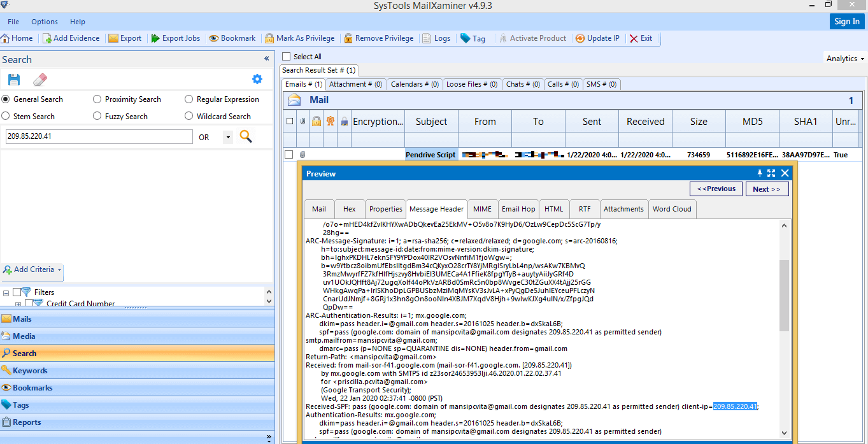Select Proximity Search radio button
Screen dimensions: 868x444
pyautogui.click(x=97, y=99)
